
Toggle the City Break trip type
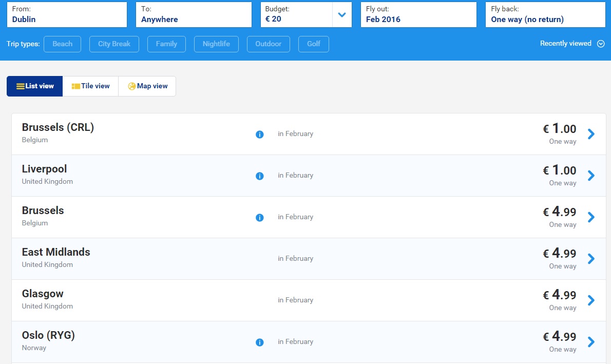coord(114,44)
